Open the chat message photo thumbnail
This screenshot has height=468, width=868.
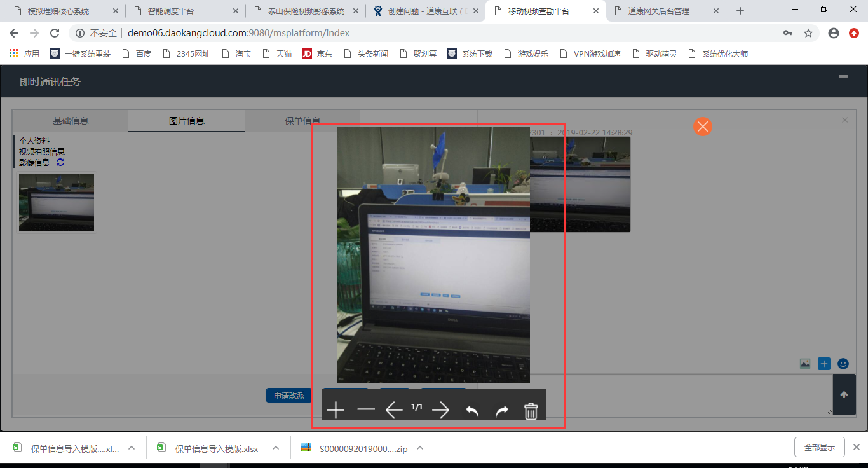[x=580, y=184]
